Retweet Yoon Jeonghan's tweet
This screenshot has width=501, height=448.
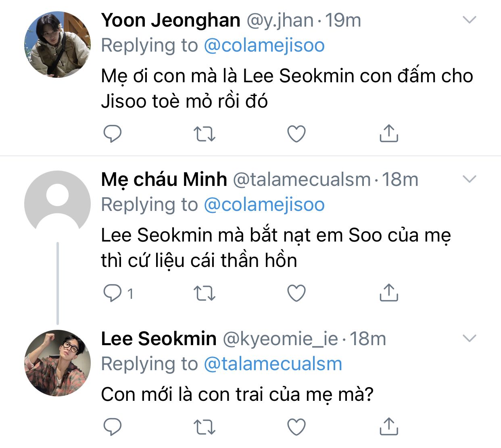(205, 134)
